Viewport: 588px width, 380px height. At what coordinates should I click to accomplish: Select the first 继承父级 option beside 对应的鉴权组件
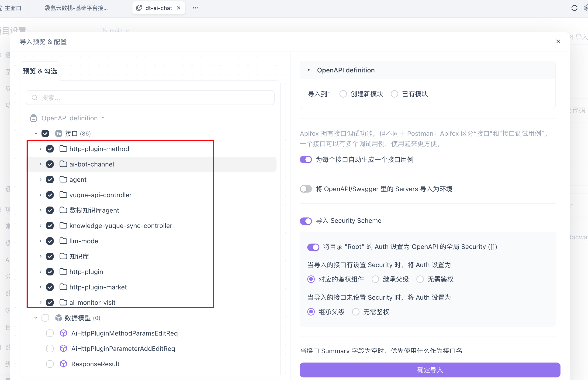click(375, 279)
